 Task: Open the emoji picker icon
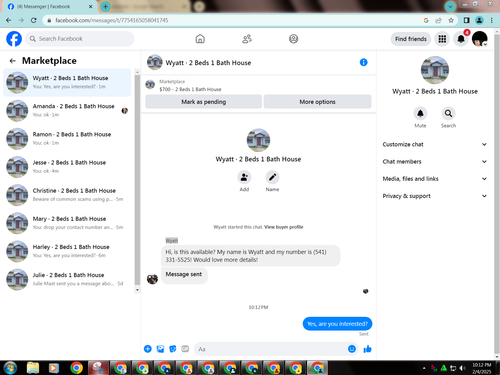coord(352,349)
